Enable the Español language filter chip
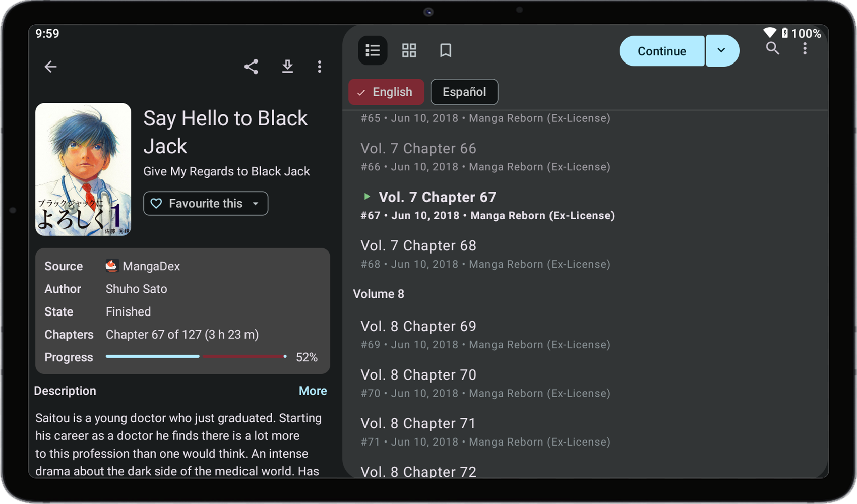 (x=464, y=92)
